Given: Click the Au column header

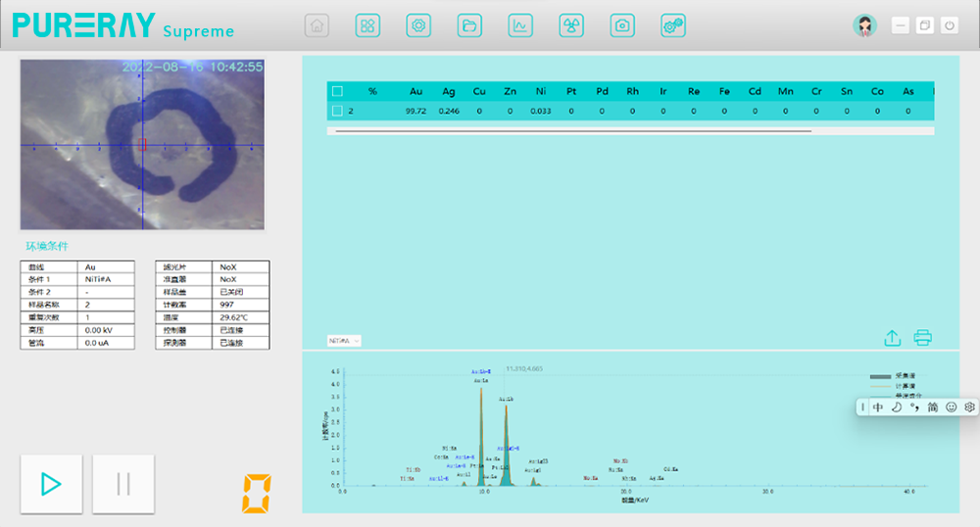Looking at the screenshot, I should (416, 91).
